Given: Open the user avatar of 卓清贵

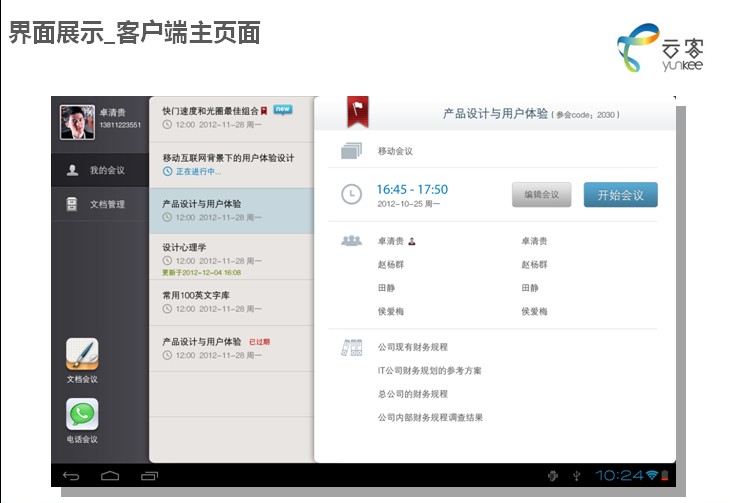Looking at the screenshot, I should click(x=77, y=122).
